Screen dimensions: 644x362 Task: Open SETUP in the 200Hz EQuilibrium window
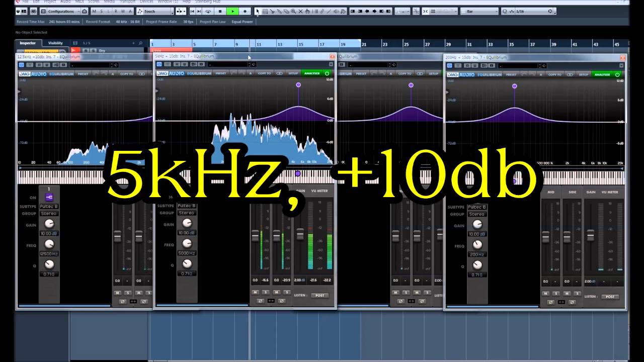(x=583, y=74)
